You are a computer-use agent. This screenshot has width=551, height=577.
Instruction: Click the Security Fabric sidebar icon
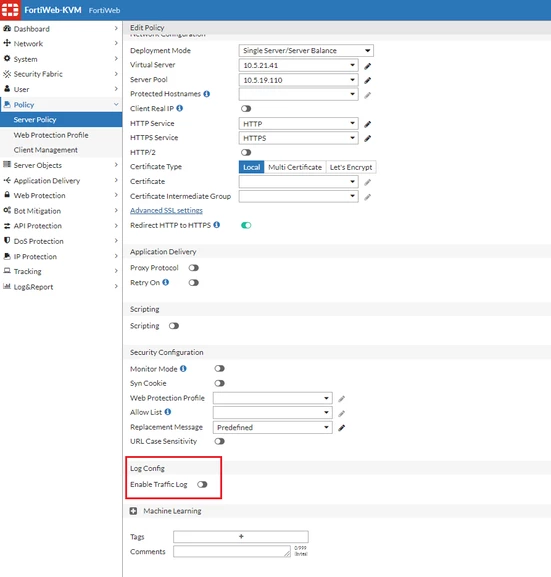(x=7, y=74)
